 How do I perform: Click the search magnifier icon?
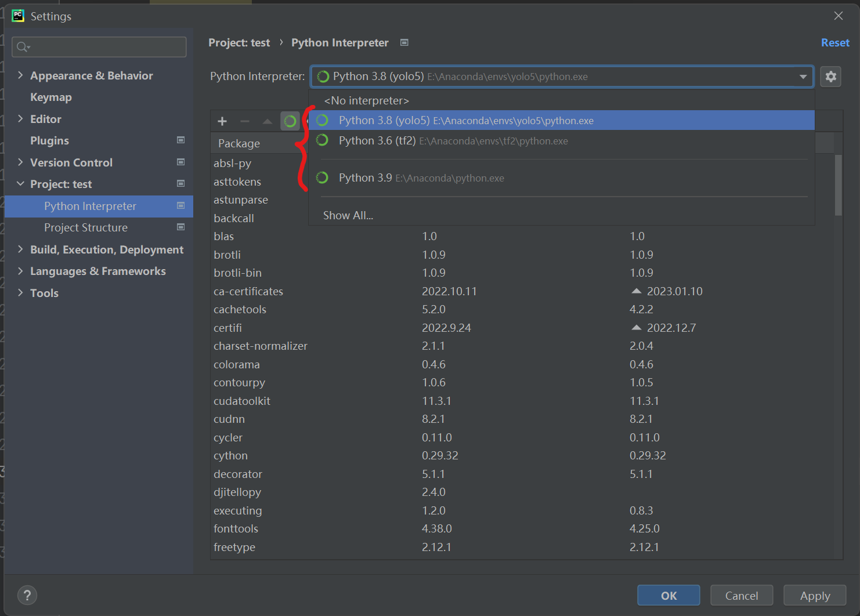pyautogui.click(x=23, y=47)
